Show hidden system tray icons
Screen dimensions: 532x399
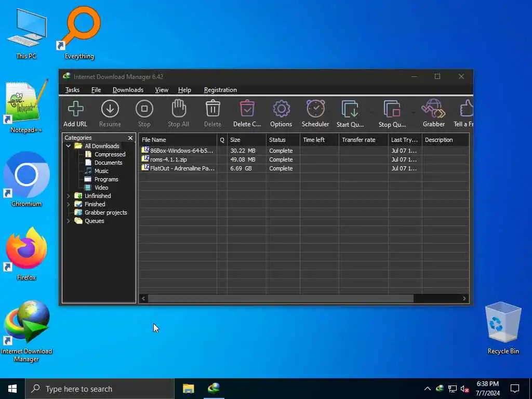point(428,389)
